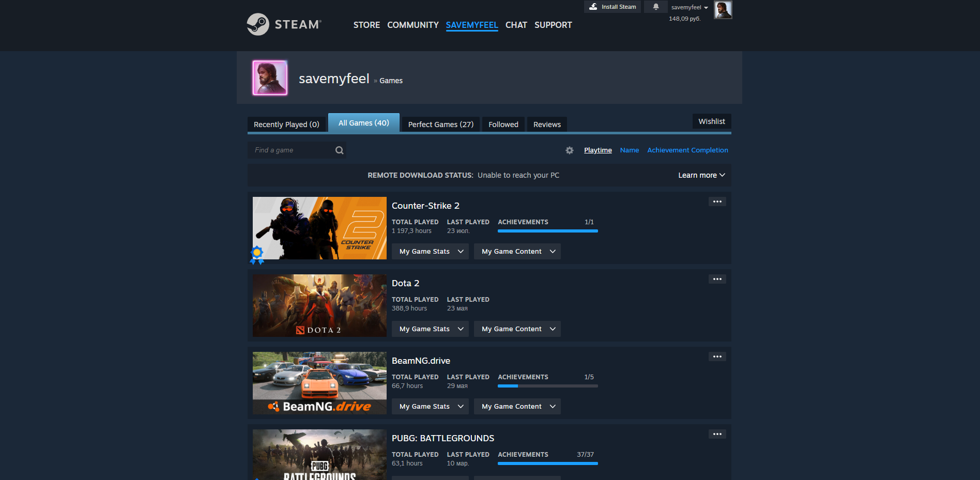980x480 pixels.
Task: Open Counter-Strike 2 three-dot options menu
Action: (717, 202)
